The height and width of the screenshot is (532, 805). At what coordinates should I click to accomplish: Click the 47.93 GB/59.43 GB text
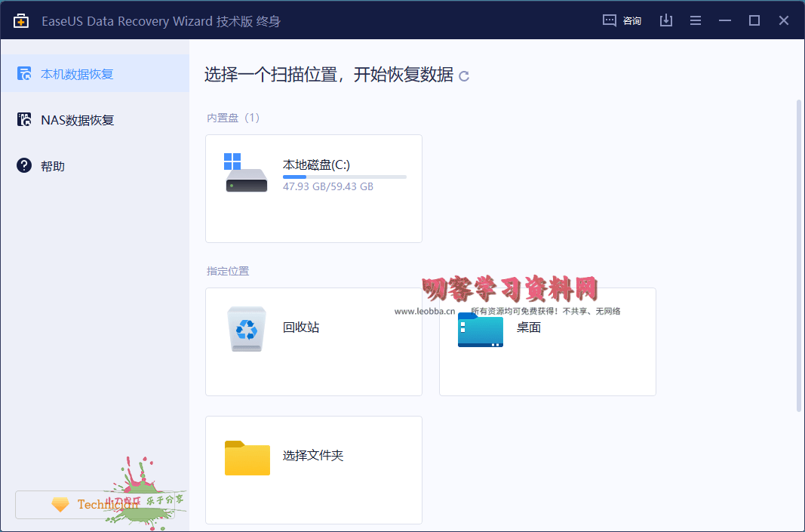[x=328, y=187]
